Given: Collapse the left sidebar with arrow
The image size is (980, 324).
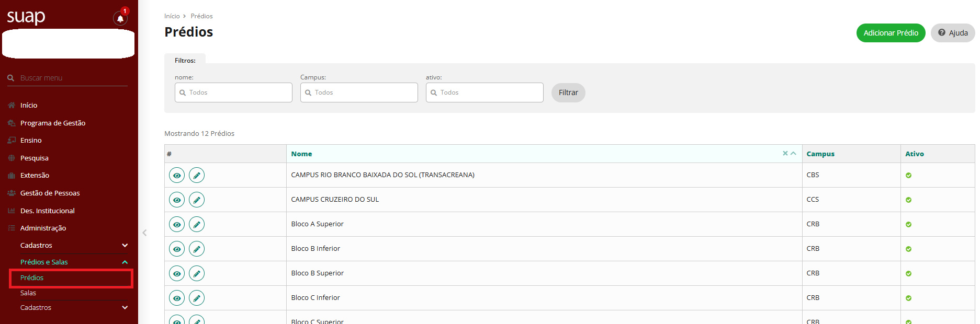Looking at the screenshot, I should pos(144,233).
